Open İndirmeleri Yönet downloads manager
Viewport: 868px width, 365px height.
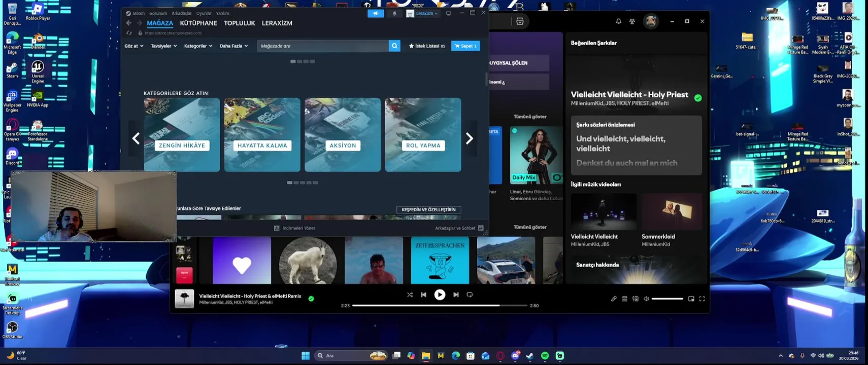(x=295, y=228)
